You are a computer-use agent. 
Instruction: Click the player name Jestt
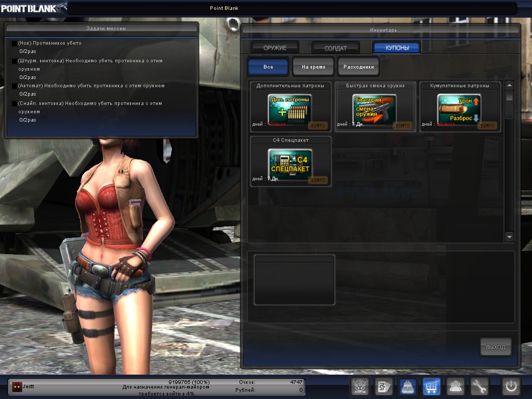coord(28,387)
